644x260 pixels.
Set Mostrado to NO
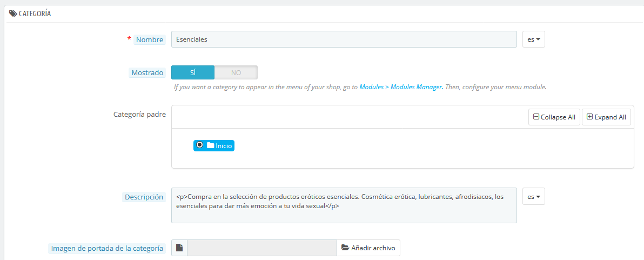(x=236, y=72)
